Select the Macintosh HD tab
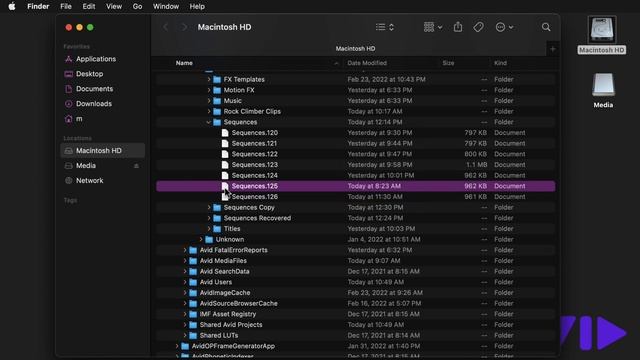Viewport: 640px width, 360px height. click(x=355, y=49)
